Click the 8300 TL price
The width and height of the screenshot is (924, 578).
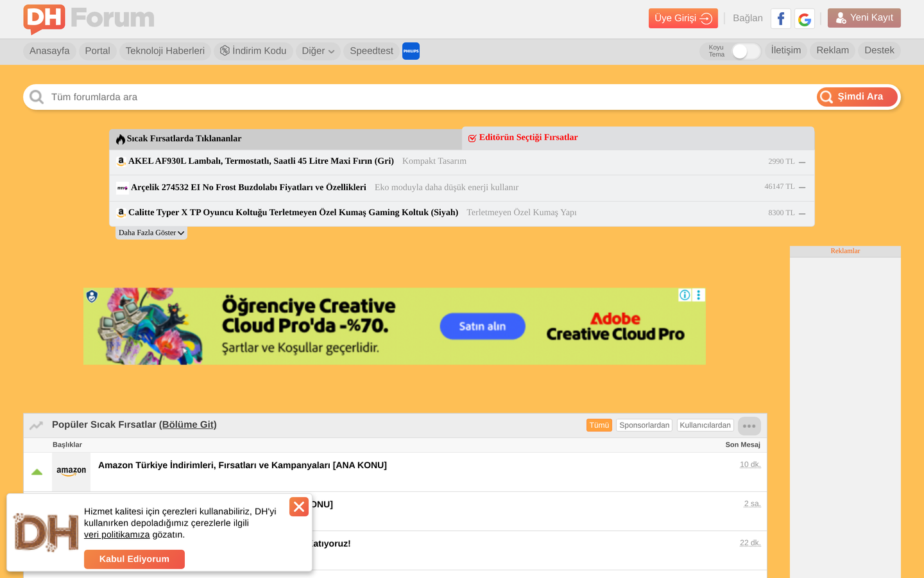click(782, 213)
